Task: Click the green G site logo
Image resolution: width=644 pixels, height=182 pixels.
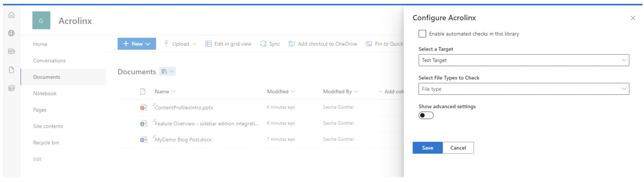Action: [41, 20]
